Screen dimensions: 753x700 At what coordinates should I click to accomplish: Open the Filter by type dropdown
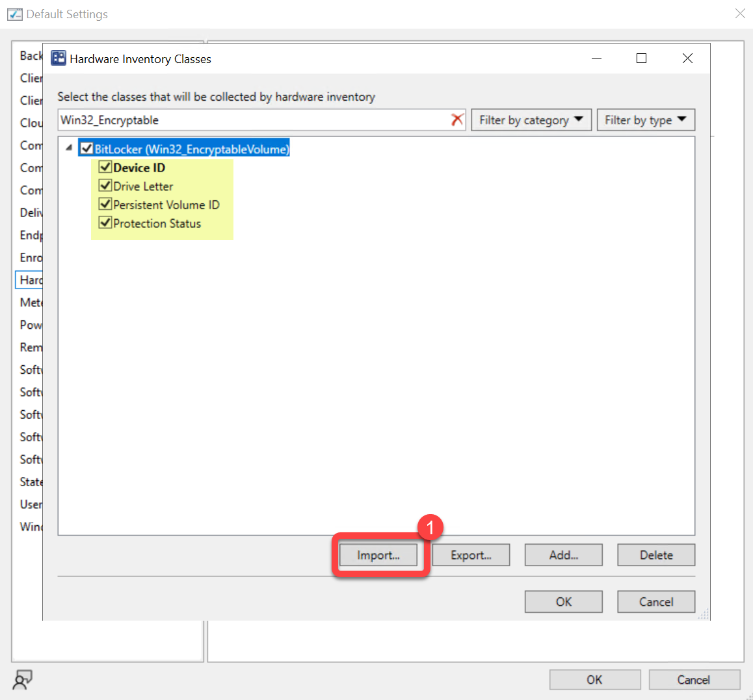coord(646,120)
